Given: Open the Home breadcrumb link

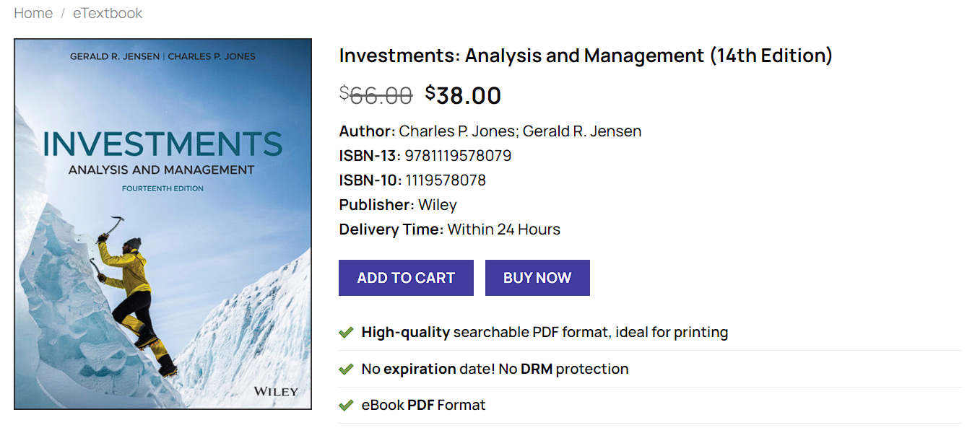Looking at the screenshot, I should pos(33,12).
